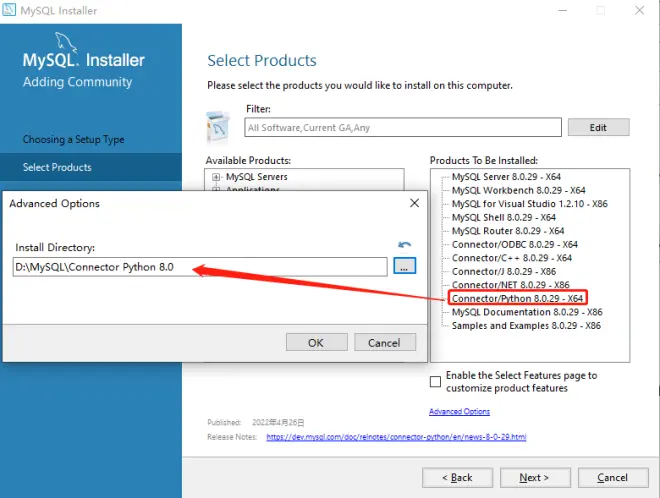Click Cancel in Advanced Options dialog
660x498 pixels.
tap(385, 342)
